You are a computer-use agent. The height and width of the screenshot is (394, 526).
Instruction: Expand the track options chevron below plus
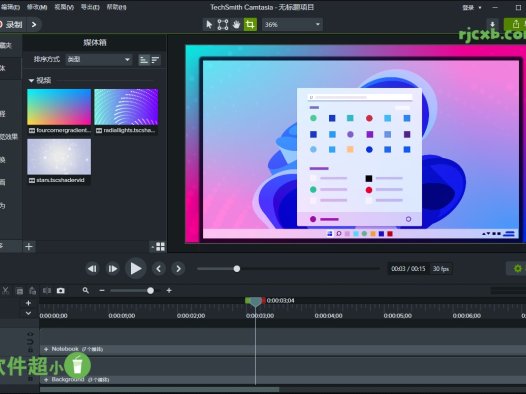click(x=29, y=313)
